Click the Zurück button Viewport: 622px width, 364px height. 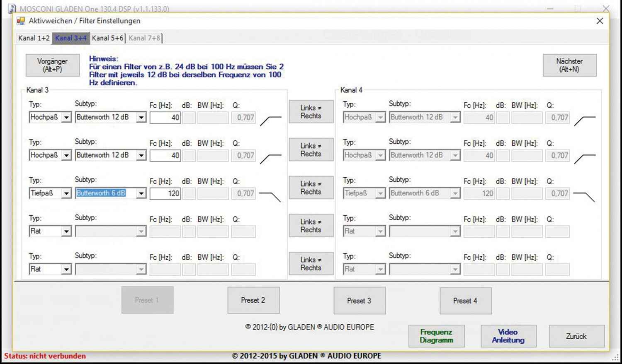coord(577,336)
